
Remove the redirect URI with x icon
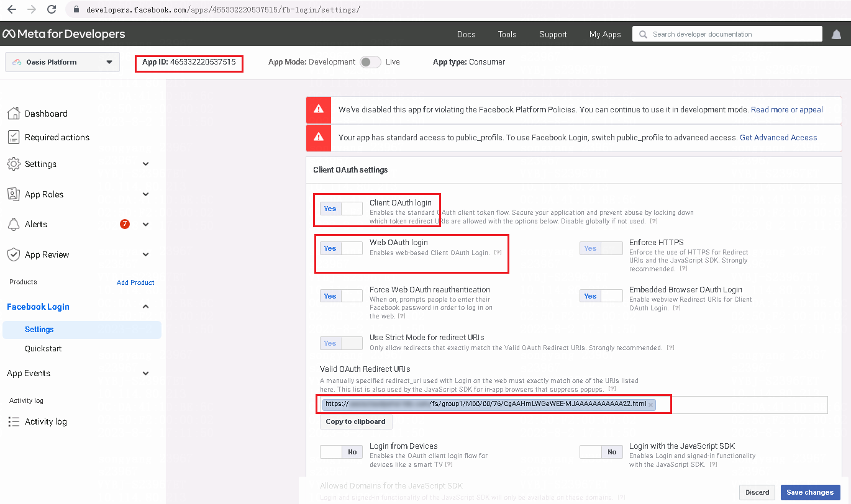tap(650, 405)
